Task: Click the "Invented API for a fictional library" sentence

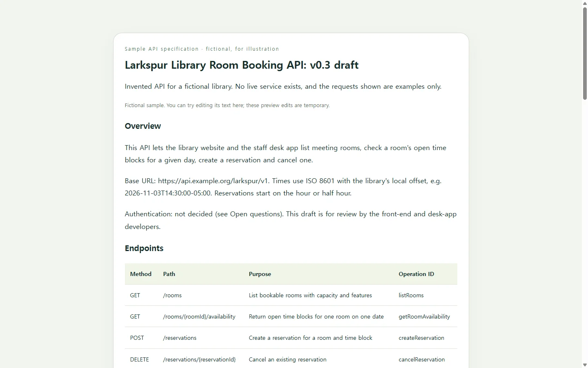Action: tap(283, 86)
